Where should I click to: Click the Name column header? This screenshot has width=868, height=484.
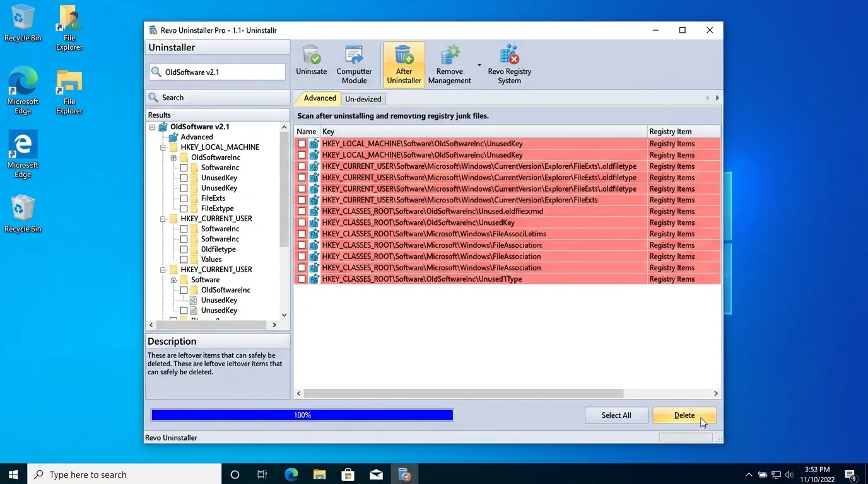(307, 132)
